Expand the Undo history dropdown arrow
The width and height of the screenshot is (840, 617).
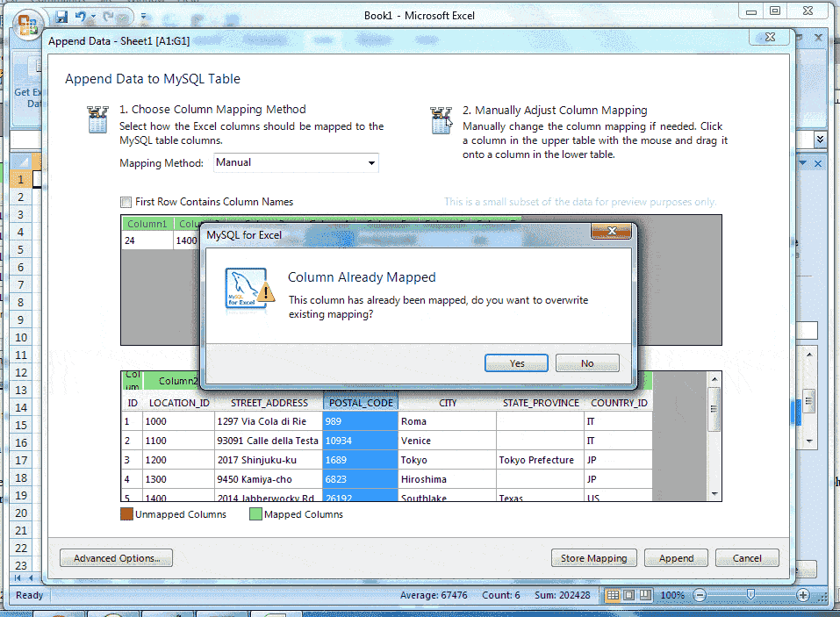(x=92, y=16)
